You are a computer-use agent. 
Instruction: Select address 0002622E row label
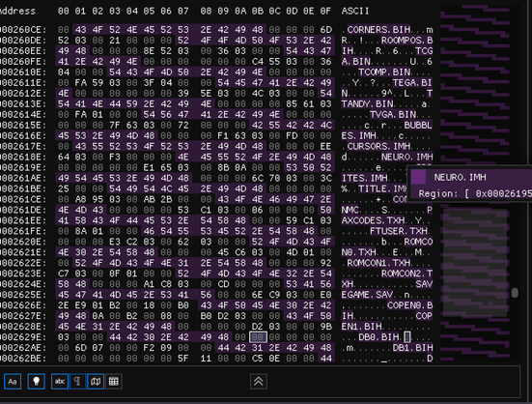(23, 263)
